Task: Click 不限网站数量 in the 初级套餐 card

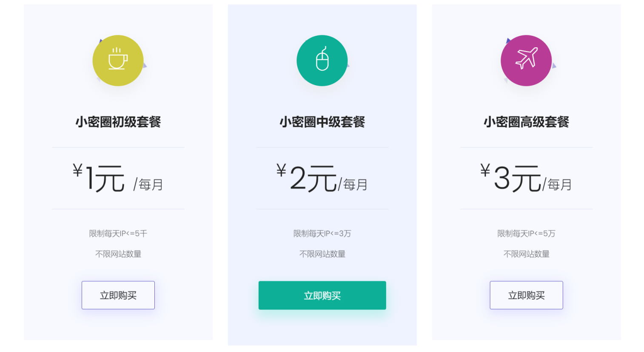Action: click(x=118, y=254)
